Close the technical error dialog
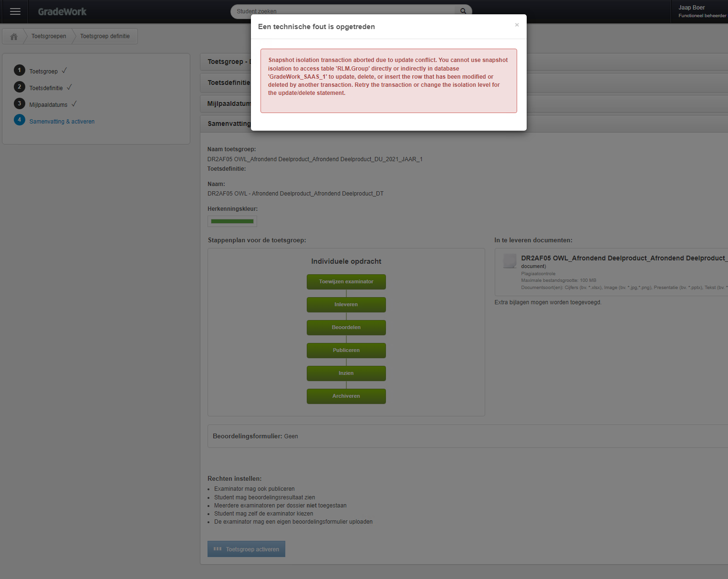728x579 pixels. (517, 25)
